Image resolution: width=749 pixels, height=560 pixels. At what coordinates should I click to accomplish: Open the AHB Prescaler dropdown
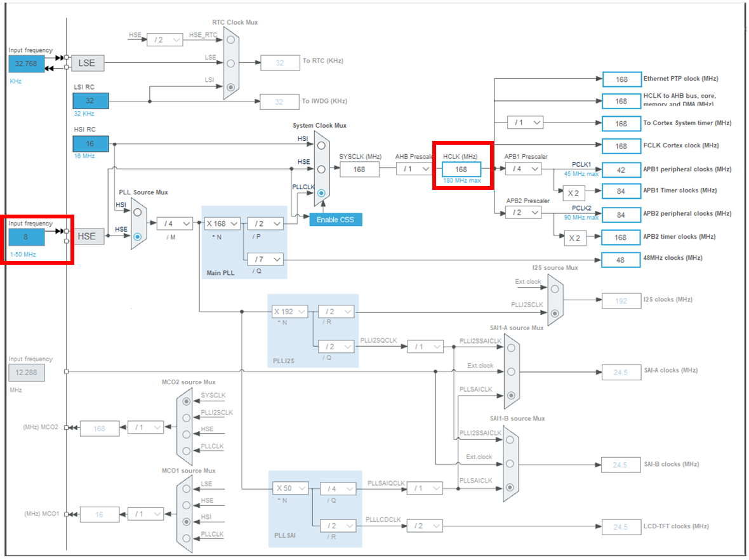click(x=415, y=169)
